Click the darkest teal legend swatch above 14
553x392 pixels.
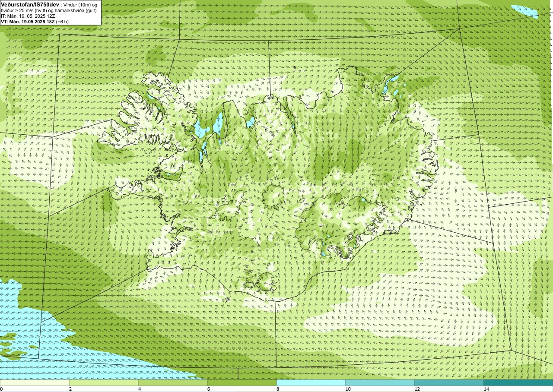(518, 383)
